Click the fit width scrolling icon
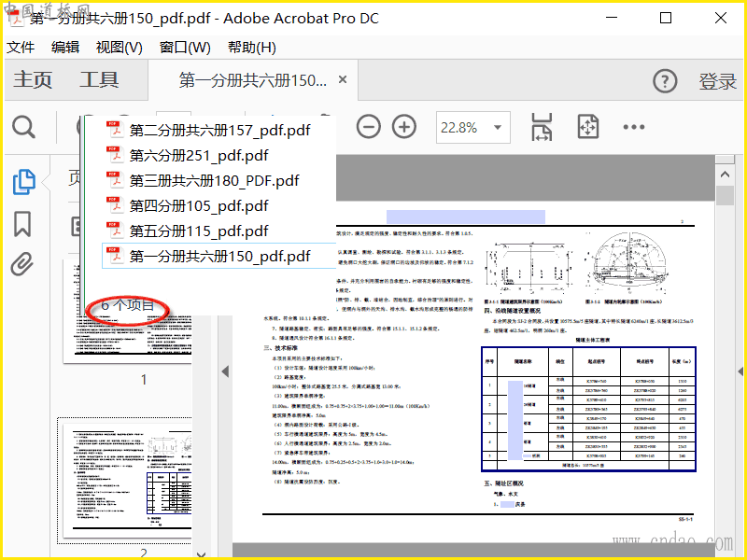 pos(542,127)
